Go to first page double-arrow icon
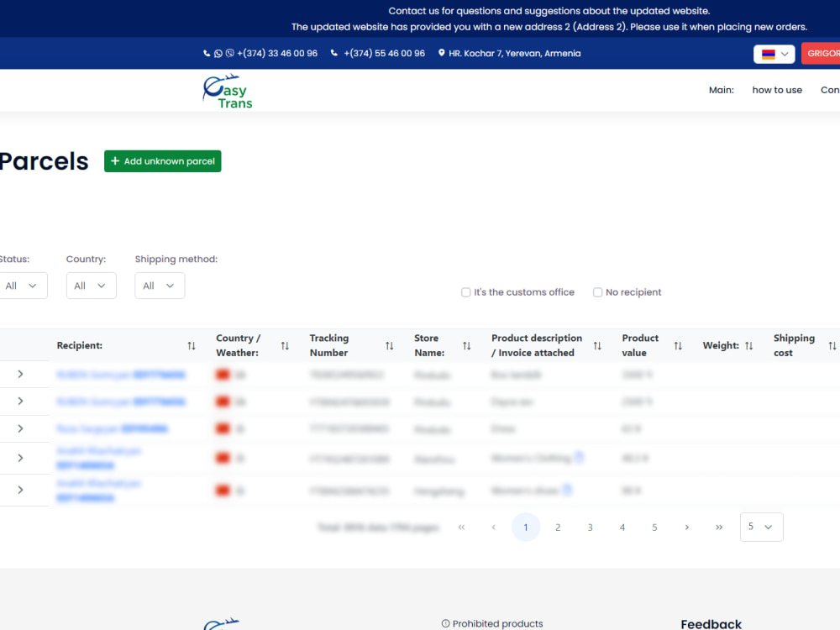This screenshot has width=840, height=630. [x=461, y=528]
